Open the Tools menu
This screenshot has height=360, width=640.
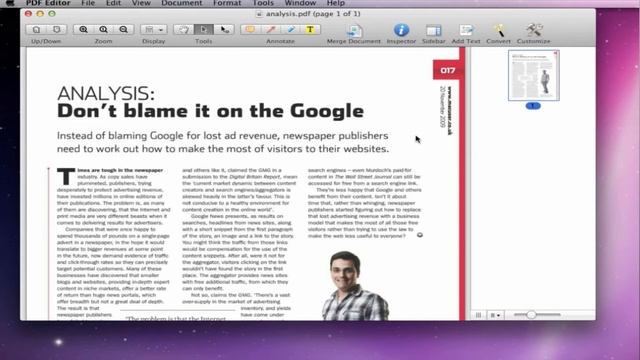[263, 3]
